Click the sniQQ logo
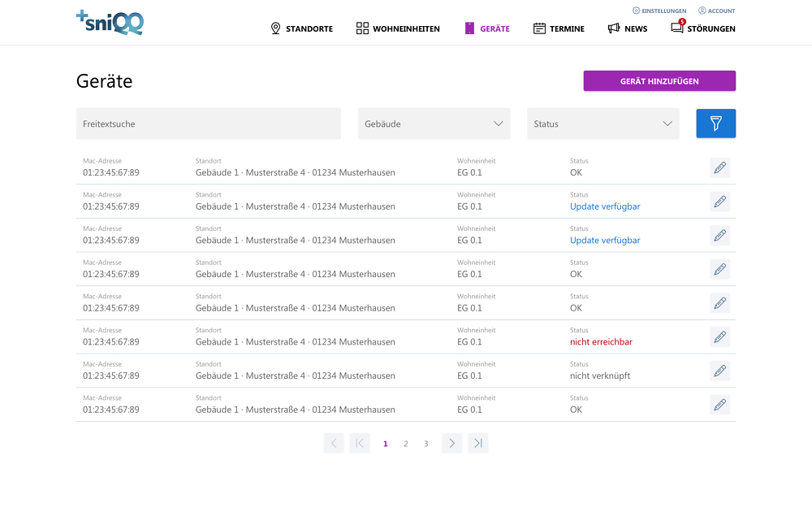Screen dimensions: 812x508 click(110, 23)
